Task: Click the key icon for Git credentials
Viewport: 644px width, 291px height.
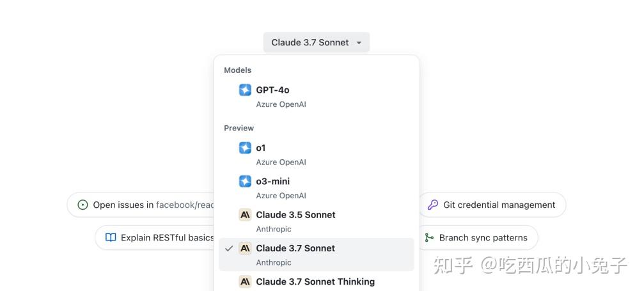Action: (433, 205)
